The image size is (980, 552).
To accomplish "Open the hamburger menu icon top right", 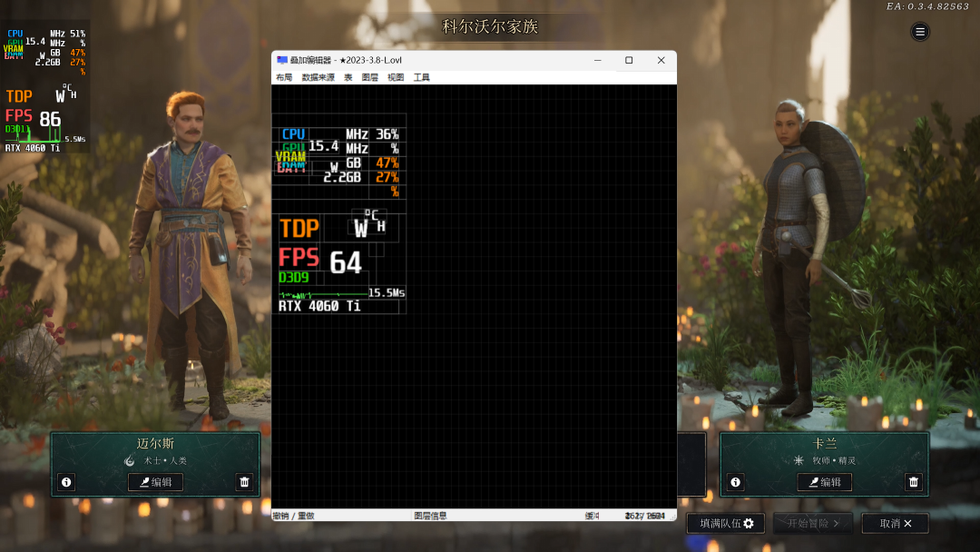I will [x=919, y=32].
